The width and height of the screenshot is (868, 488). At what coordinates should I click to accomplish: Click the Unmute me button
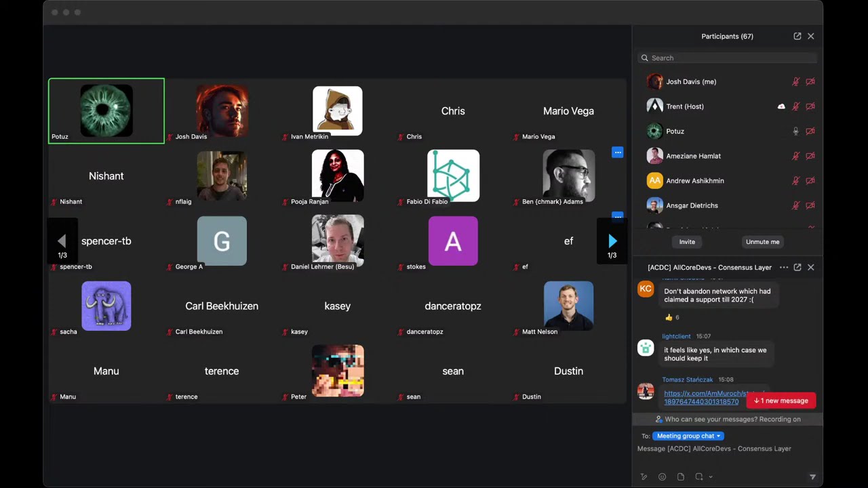[763, 242]
